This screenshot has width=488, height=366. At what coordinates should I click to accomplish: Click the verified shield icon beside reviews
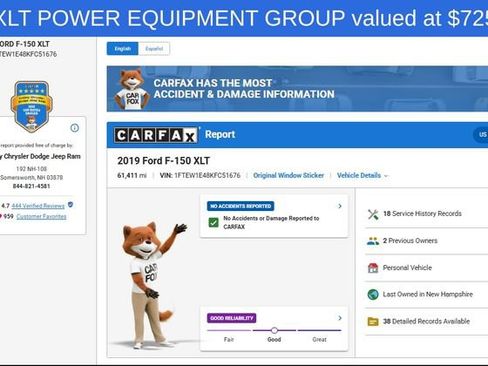coord(70,205)
